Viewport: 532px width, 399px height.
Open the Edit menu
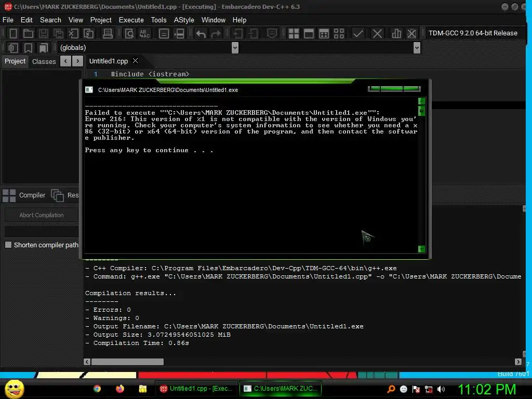pyautogui.click(x=26, y=20)
